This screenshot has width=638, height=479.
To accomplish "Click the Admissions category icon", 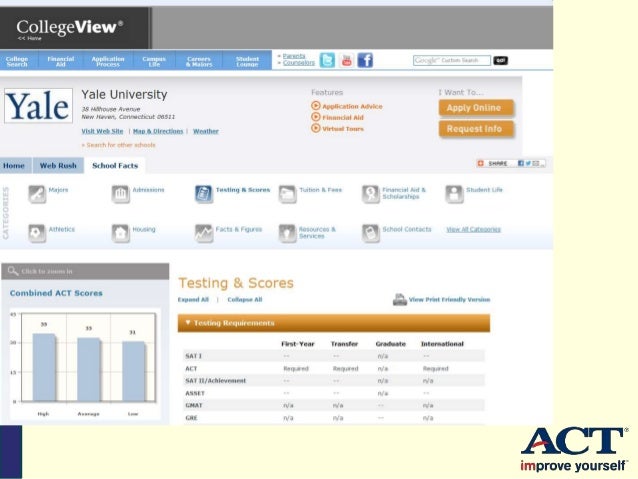I will [120, 194].
